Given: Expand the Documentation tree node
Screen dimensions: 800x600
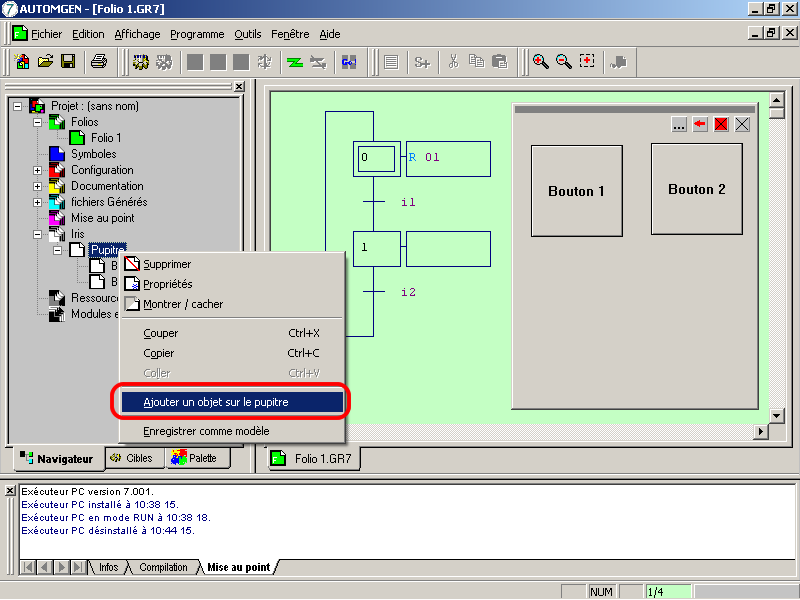Looking at the screenshot, I should (x=38, y=186).
